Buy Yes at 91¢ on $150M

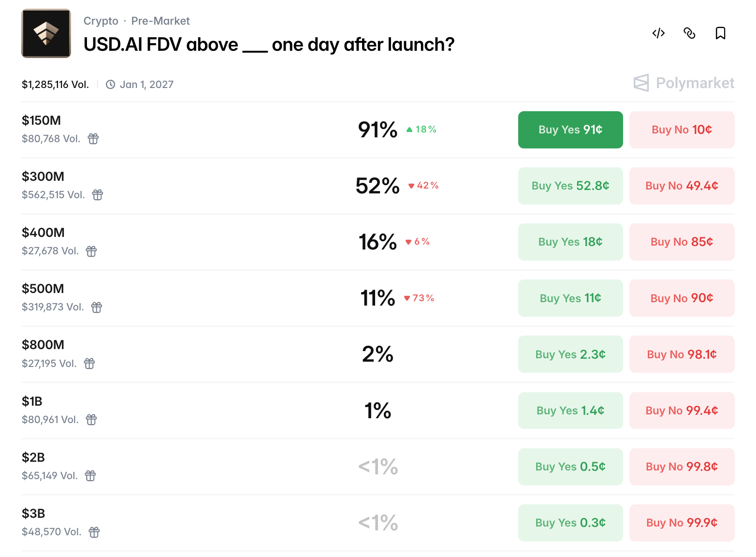[570, 130]
